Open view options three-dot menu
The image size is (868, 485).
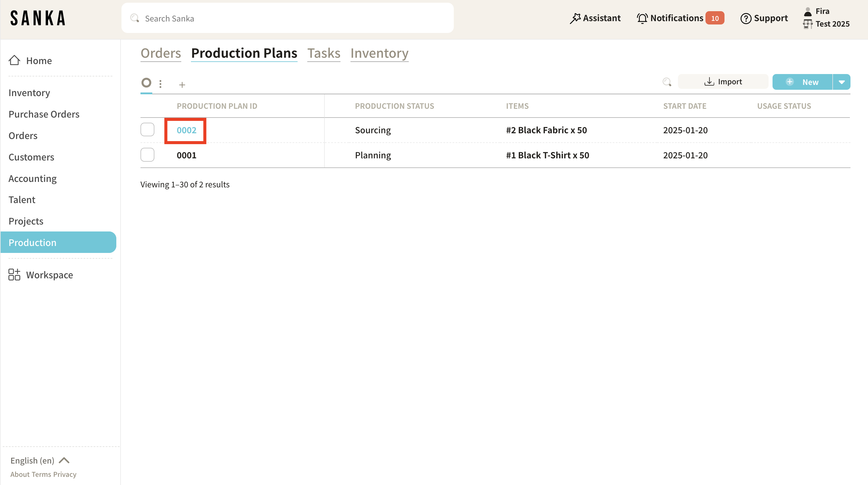click(x=160, y=84)
